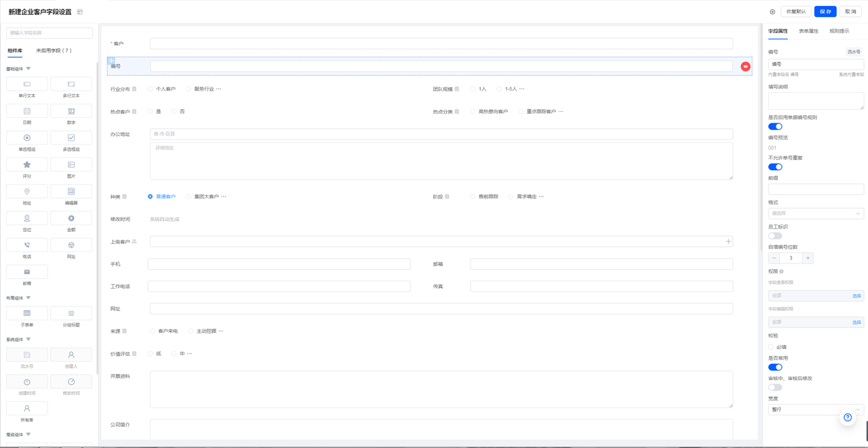The height and width of the screenshot is (448, 868).
Task: Toggle the 员工标识 switch
Action: [775, 236]
